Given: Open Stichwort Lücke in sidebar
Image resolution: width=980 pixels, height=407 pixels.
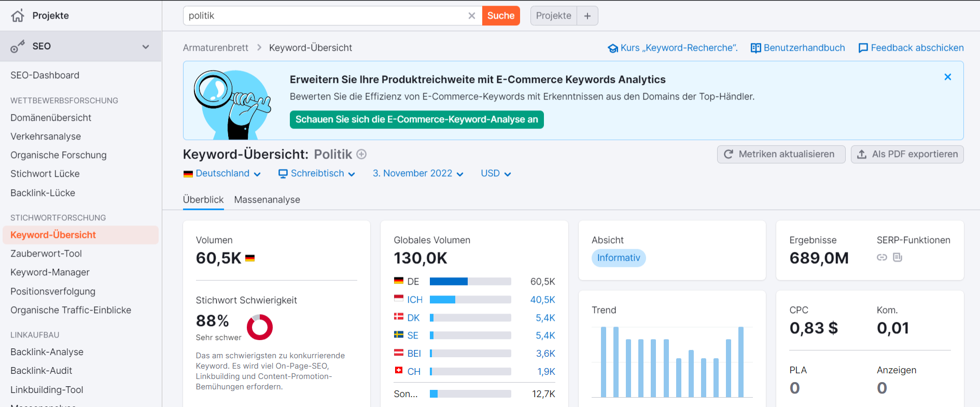Looking at the screenshot, I should point(45,174).
